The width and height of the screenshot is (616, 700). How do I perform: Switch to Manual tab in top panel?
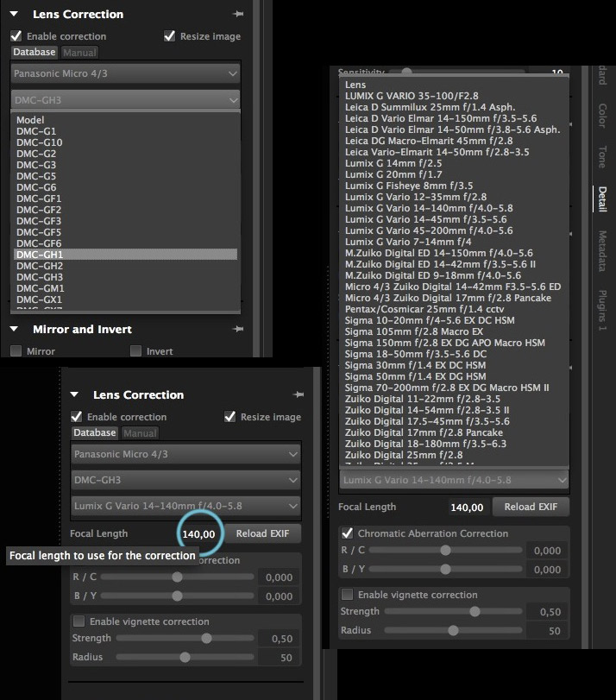pos(79,53)
